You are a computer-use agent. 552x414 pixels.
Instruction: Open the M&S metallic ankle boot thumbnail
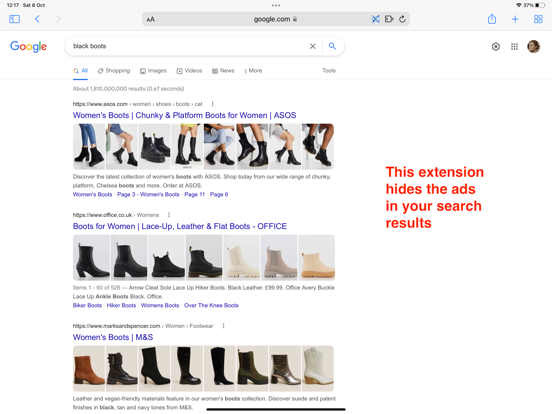(285, 369)
